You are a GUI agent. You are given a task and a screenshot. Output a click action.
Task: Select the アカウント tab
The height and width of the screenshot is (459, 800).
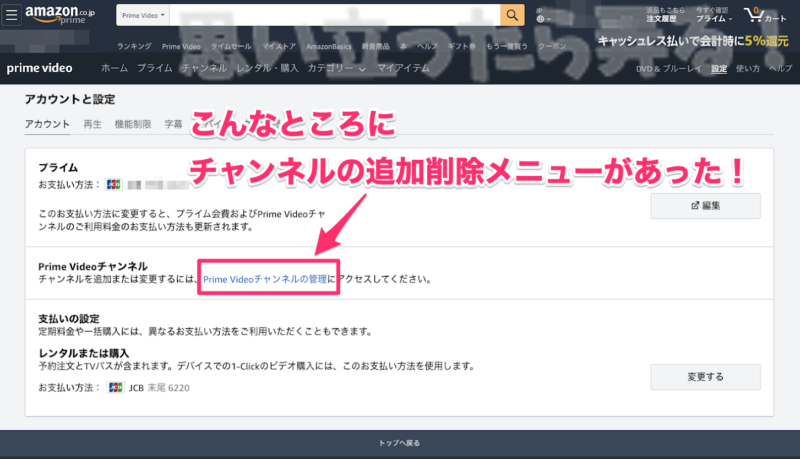(47, 124)
